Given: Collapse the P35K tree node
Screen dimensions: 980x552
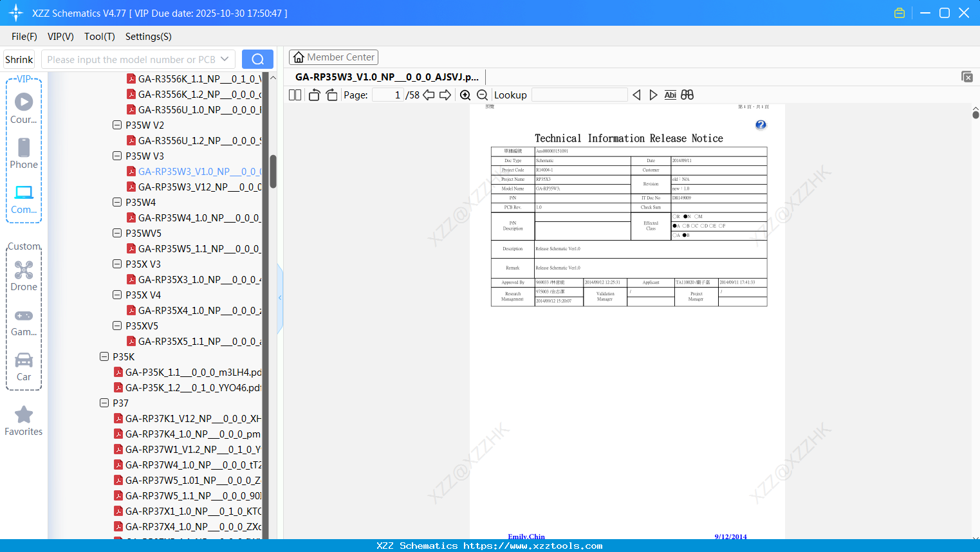Looking at the screenshot, I should click(104, 356).
